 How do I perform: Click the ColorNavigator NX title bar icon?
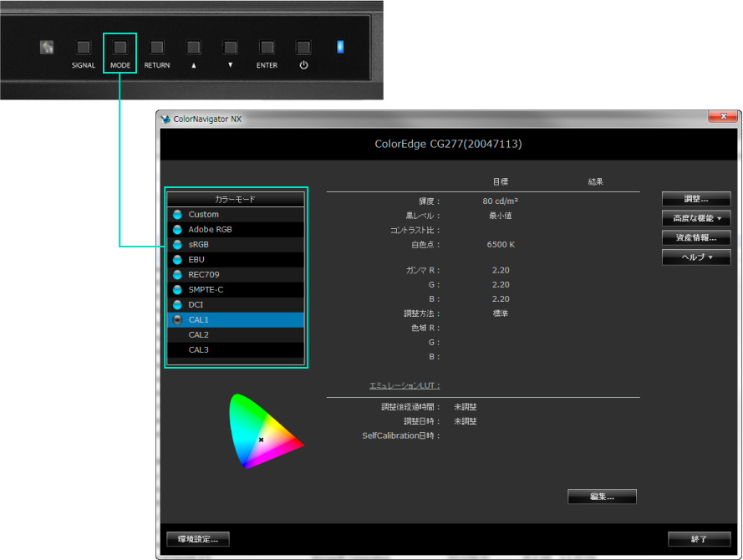click(x=165, y=119)
